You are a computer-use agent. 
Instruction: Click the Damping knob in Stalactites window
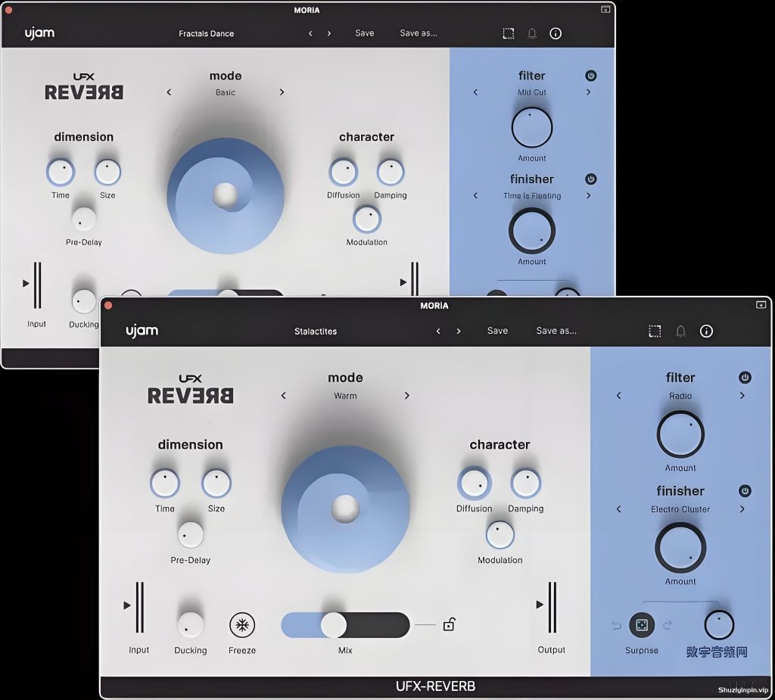pyautogui.click(x=526, y=483)
